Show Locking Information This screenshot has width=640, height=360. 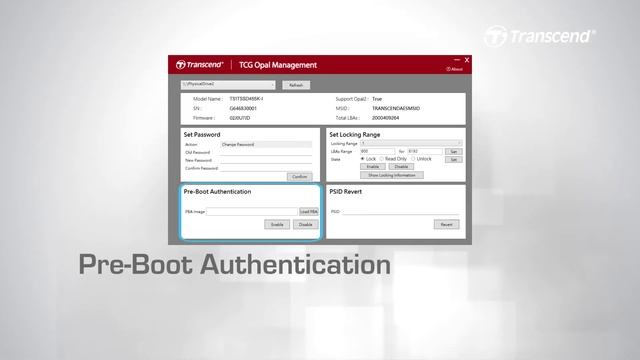[392, 175]
